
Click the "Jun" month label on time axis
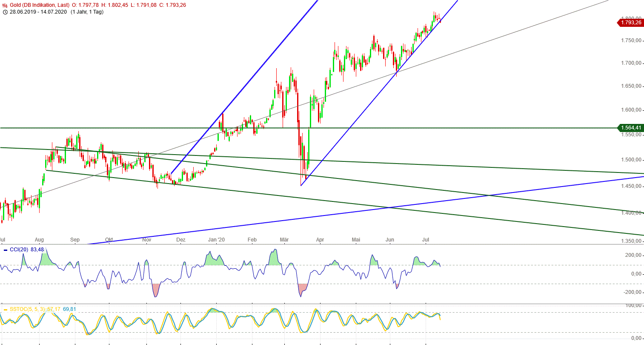tap(390, 240)
